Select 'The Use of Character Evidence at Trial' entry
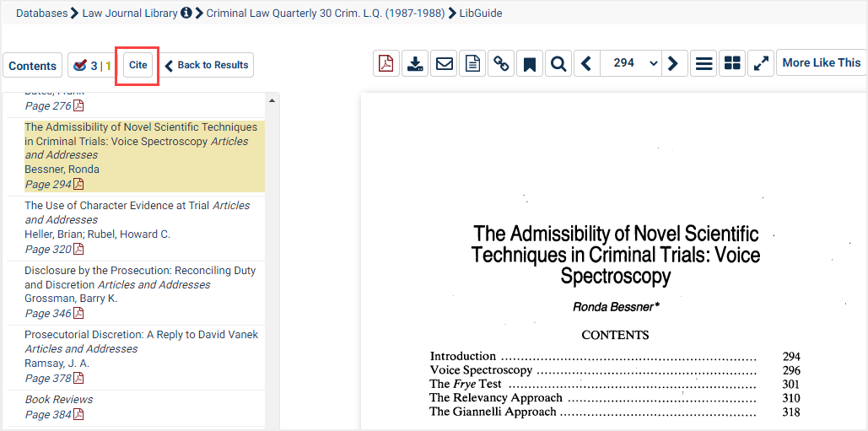Image resolution: width=868 pixels, height=431 pixels. tap(116, 205)
